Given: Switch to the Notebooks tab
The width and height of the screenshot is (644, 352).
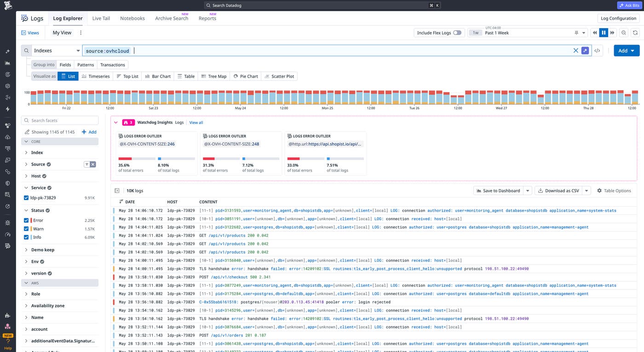Looking at the screenshot, I should tap(132, 18).
